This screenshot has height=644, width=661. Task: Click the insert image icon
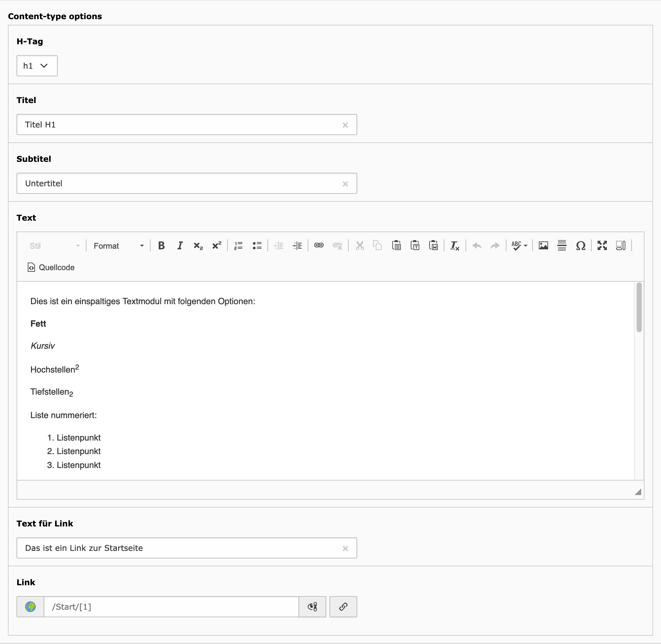[543, 246]
